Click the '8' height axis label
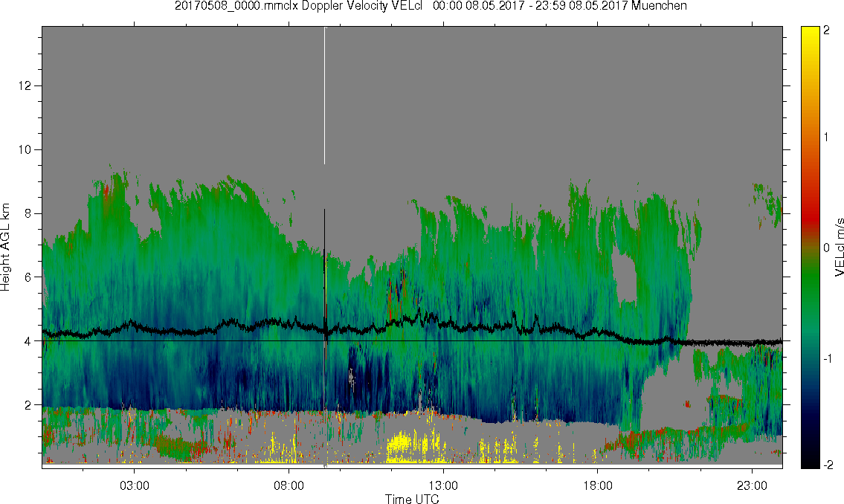Screen dimensions: 844x504 click(x=28, y=213)
